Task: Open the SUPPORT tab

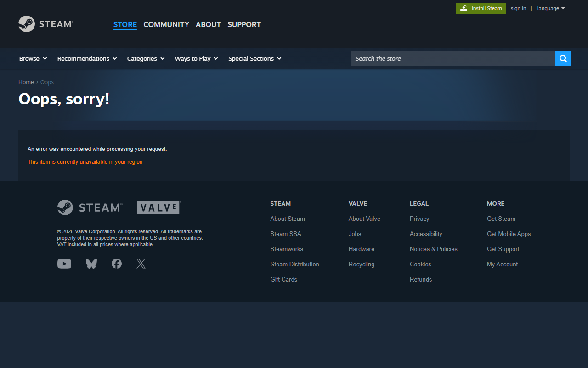Action: (x=244, y=24)
